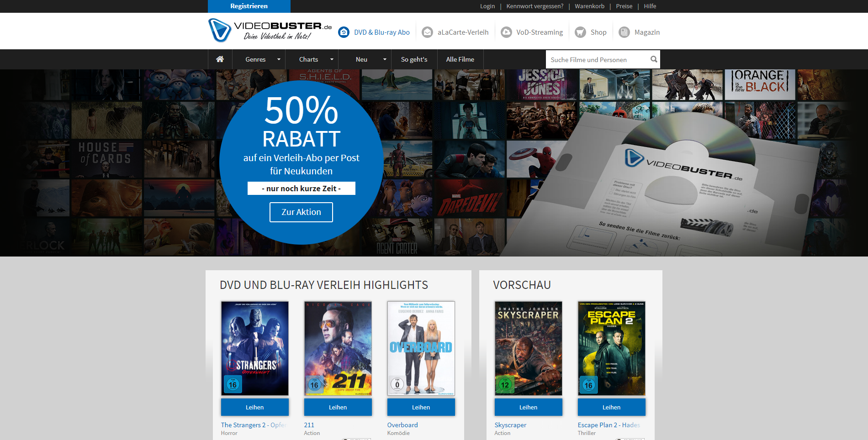This screenshot has height=440, width=868.
Task: Click Kennwort vergessen? link
Action: click(535, 6)
